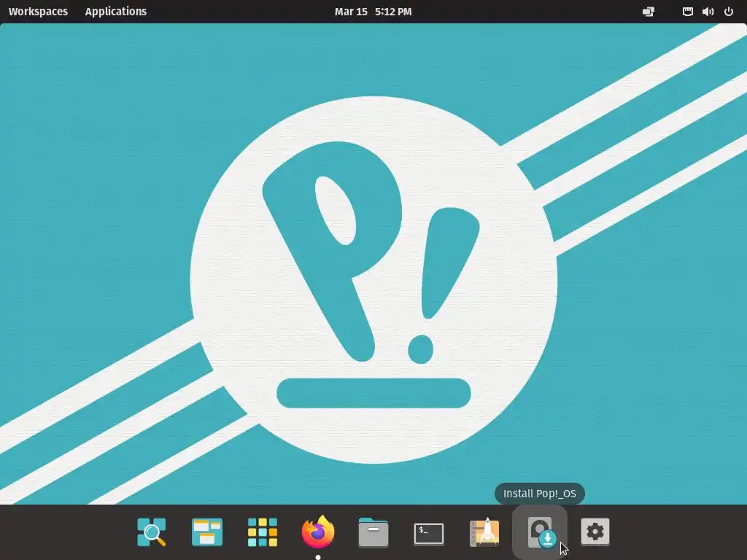
Task: Open the Launcher search icon in dock
Action: (x=152, y=532)
